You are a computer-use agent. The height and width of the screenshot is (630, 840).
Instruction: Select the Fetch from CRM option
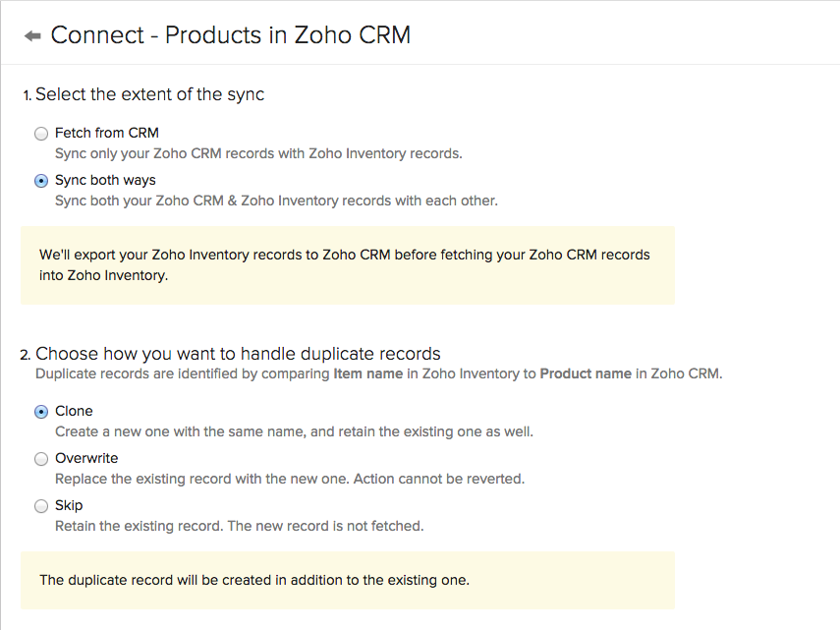[40, 133]
